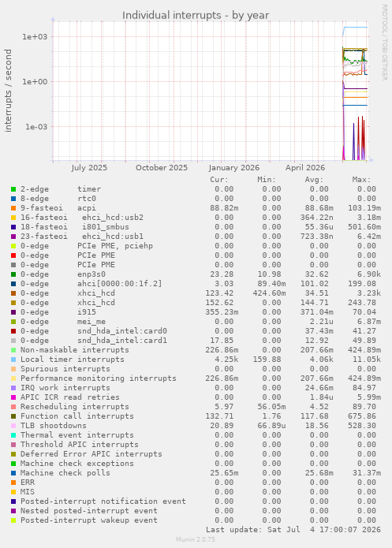The height and width of the screenshot is (548, 392).
Task: Click the 'Min:' column header
Action: point(267,180)
